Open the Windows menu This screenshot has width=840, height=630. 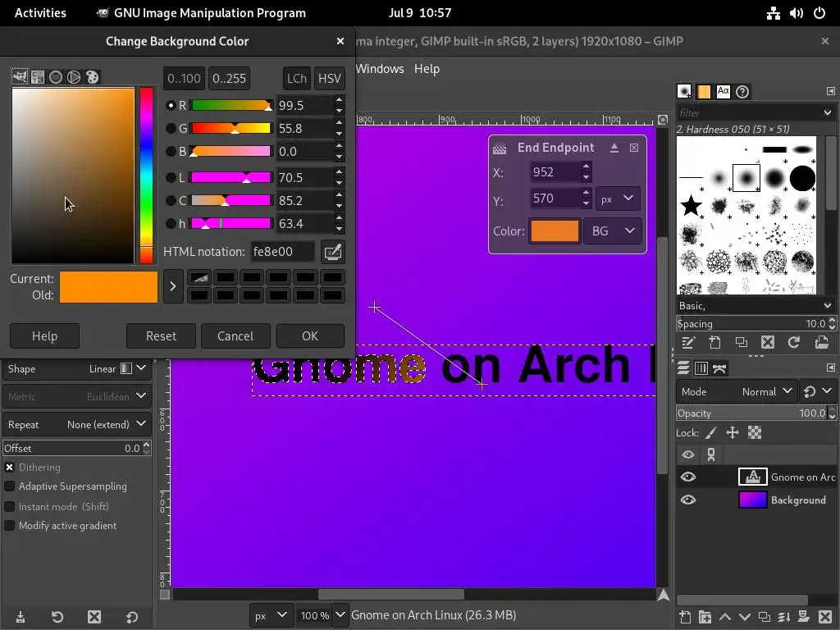click(379, 69)
